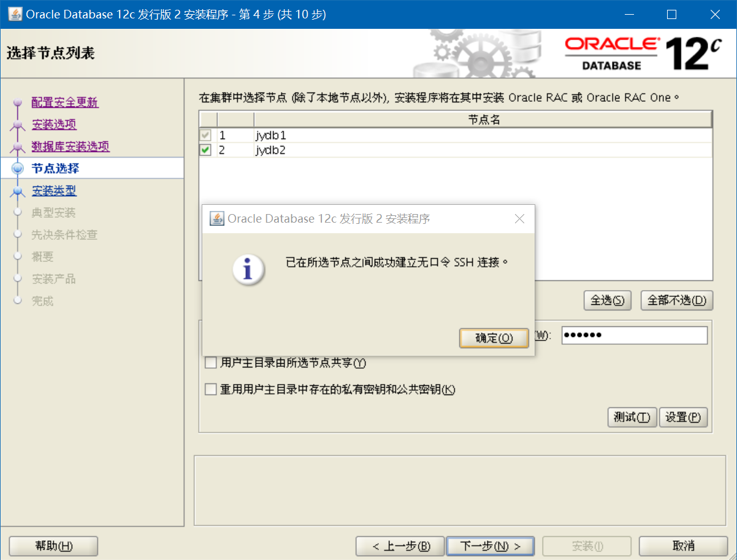Open the 安装选项 step link
737x560 pixels.
pyautogui.click(x=54, y=125)
